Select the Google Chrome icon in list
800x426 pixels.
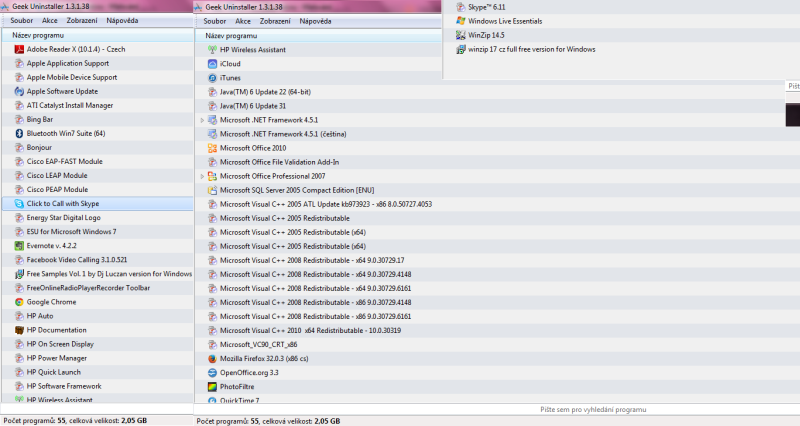(x=19, y=301)
